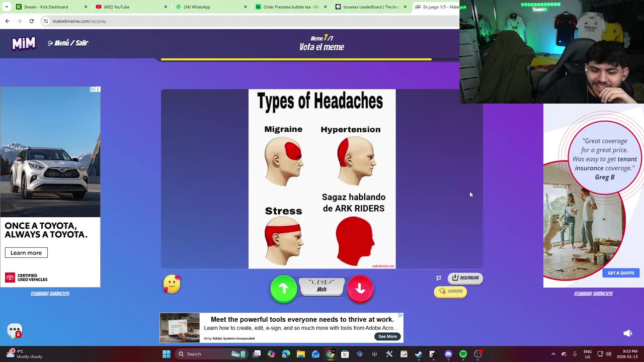644x362 pixels.
Task: Go back with browser back arrow
Action: tap(7, 21)
